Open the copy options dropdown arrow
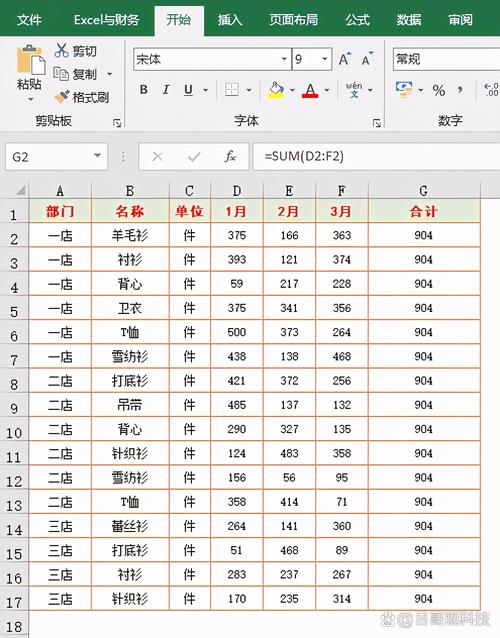 [x=109, y=74]
